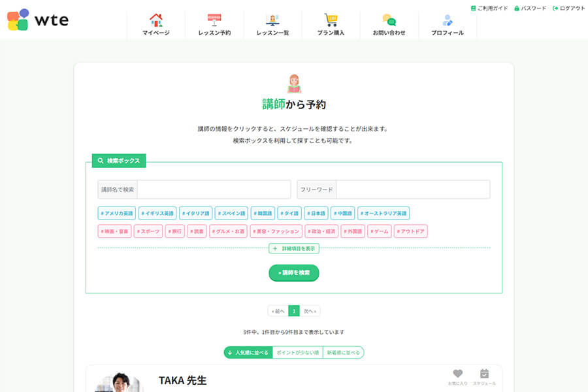Open the お問い合わせ inquiry icon

click(x=389, y=20)
